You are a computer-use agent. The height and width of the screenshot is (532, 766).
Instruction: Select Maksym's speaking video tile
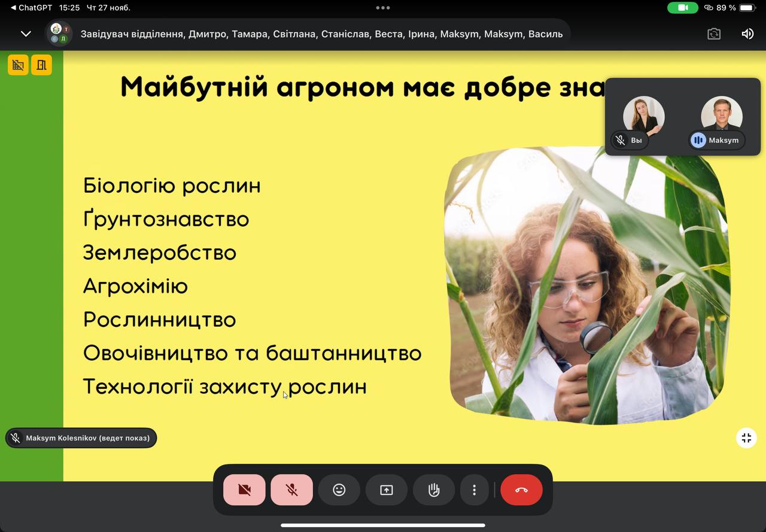721,117
